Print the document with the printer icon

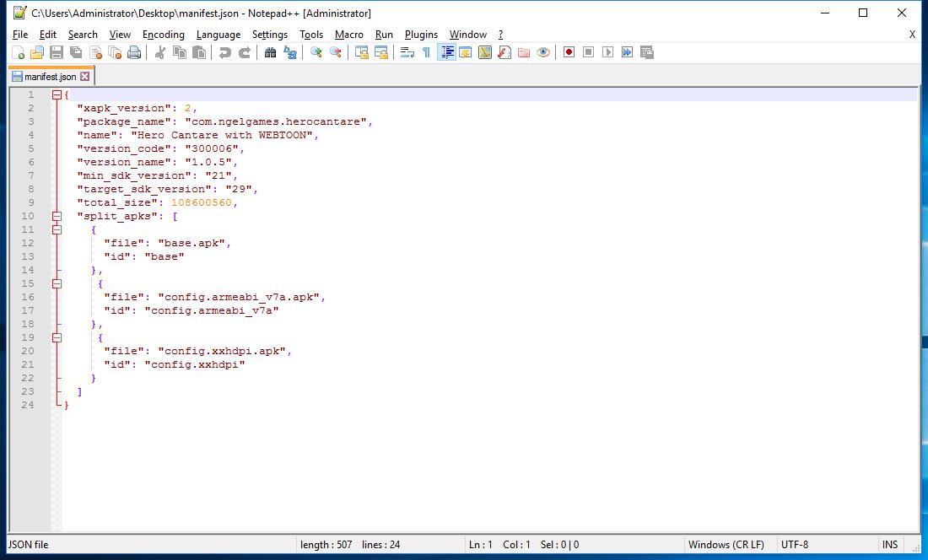[134, 52]
